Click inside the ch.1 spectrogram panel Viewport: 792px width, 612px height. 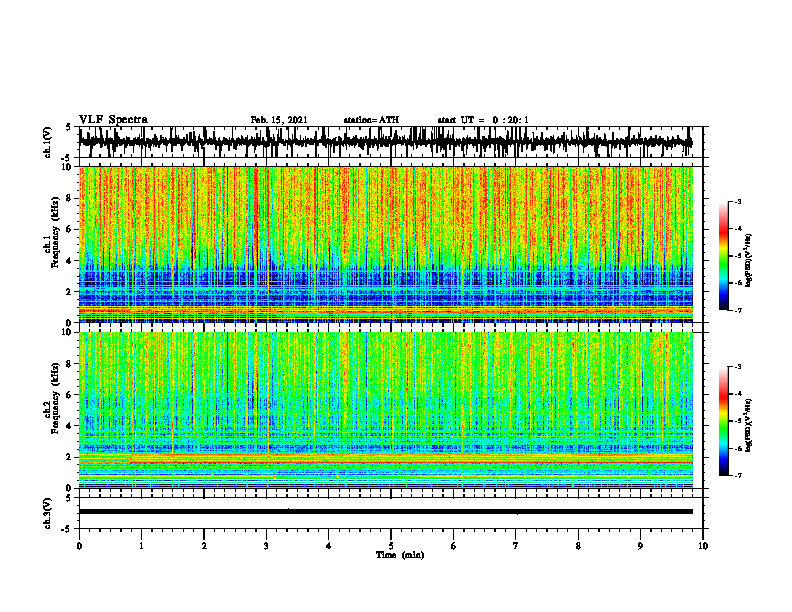[386, 244]
